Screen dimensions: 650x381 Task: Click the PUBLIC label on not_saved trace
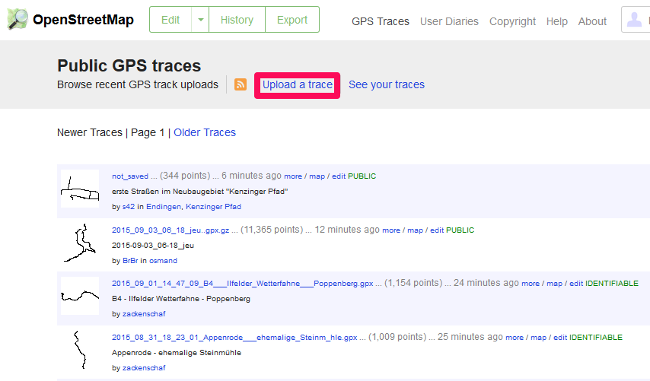pyautogui.click(x=362, y=176)
